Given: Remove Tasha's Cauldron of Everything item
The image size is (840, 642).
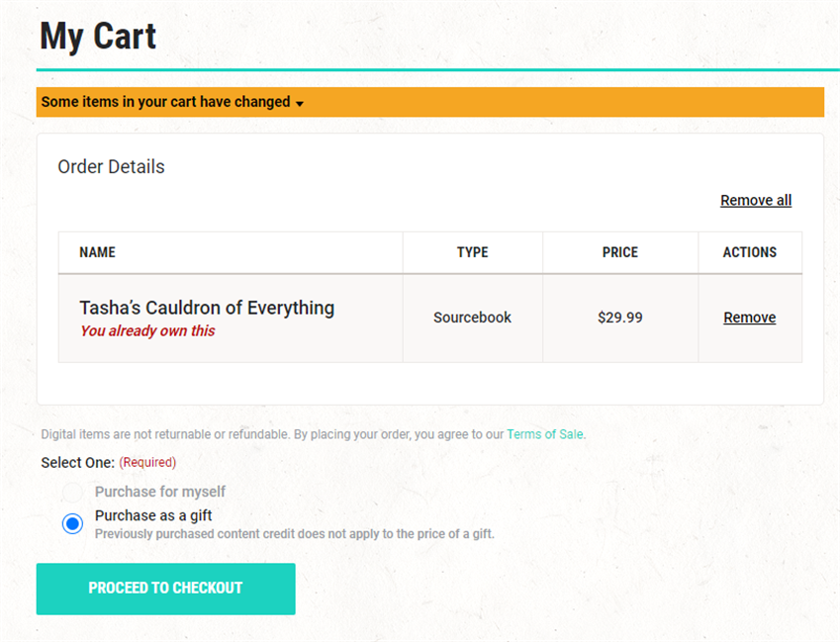Looking at the screenshot, I should point(749,318).
